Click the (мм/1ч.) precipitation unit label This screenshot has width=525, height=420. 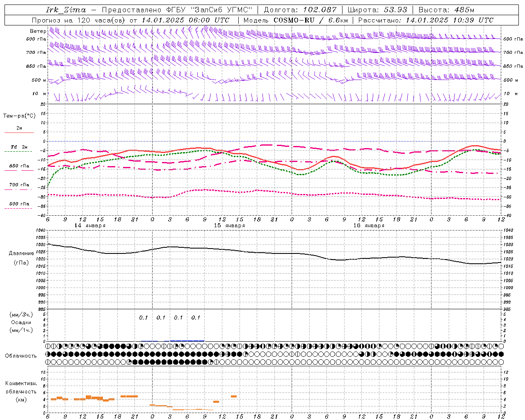point(21,330)
